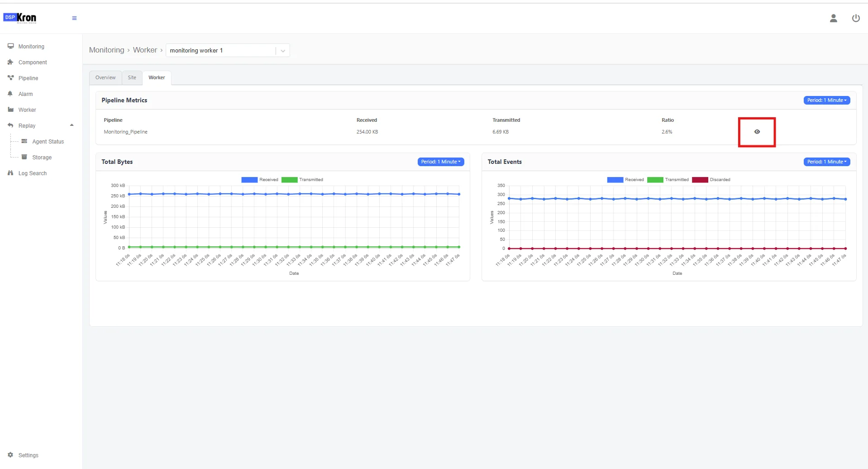Toggle Received series in Total Events legend
This screenshot has width=868, height=469.
625,180
